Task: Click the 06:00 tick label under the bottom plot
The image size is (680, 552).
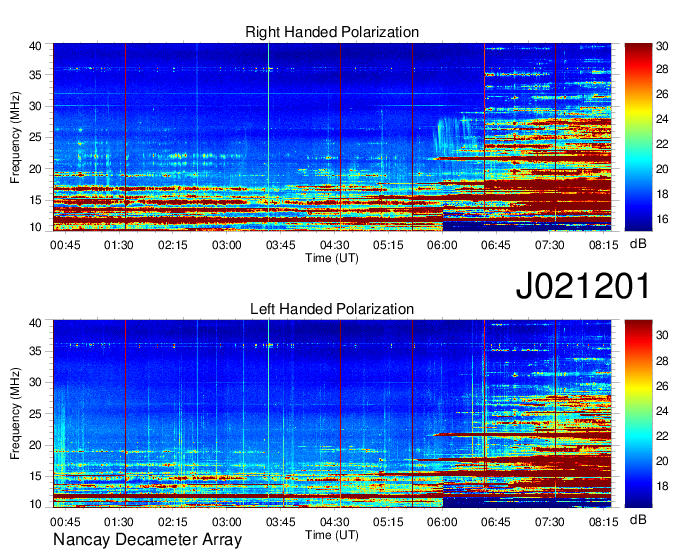Action: coord(442,522)
